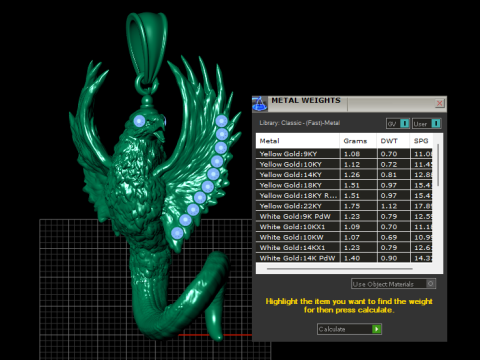Screen dimensions: 480x360
Task: Click grams value 1.40 for 14K PdW
Action: 352,258
